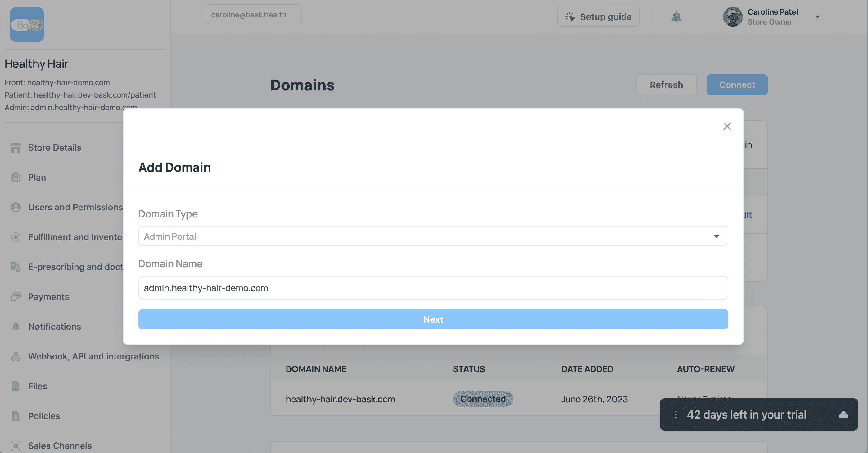Screen dimensions: 868x453
Task: Click the Plan clipboard icon
Action: click(16, 177)
